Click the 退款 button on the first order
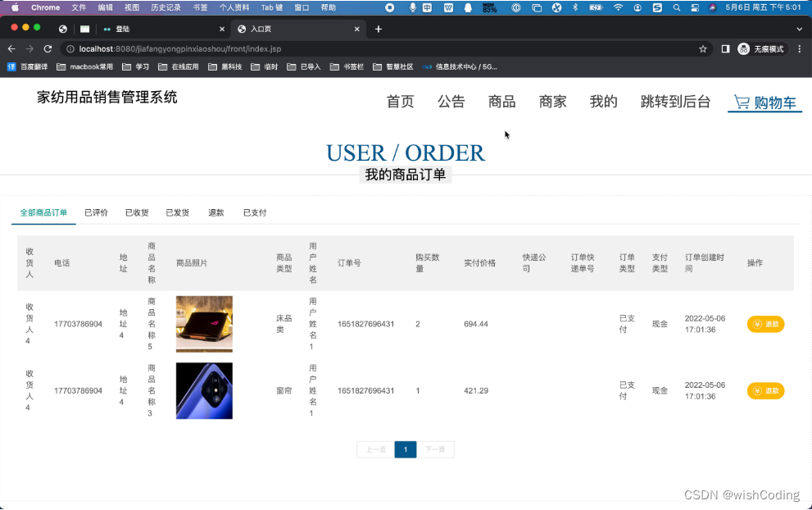The image size is (812, 510). pos(765,324)
